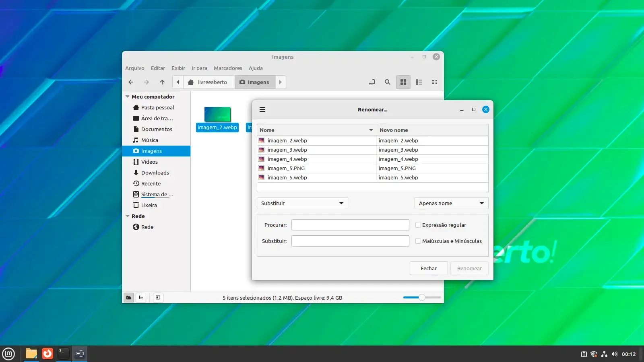Open the Arquivo menu
This screenshot has width=644, height=362.
pos(135,68)
